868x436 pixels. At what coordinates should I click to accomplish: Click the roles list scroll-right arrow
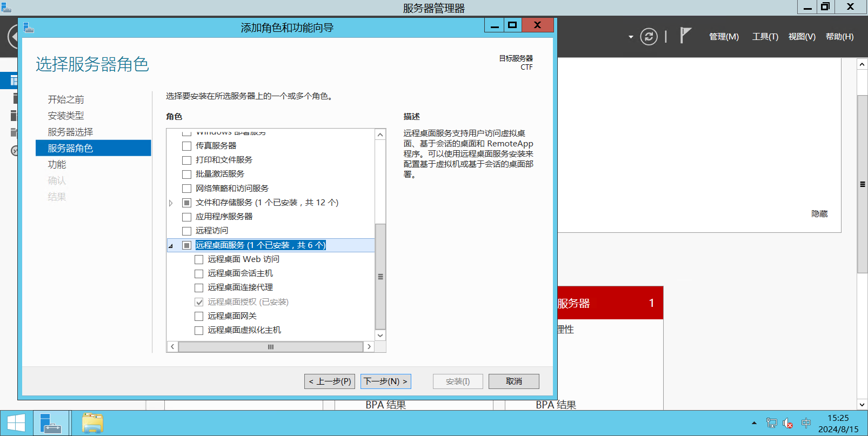click(x=369, y=347)
